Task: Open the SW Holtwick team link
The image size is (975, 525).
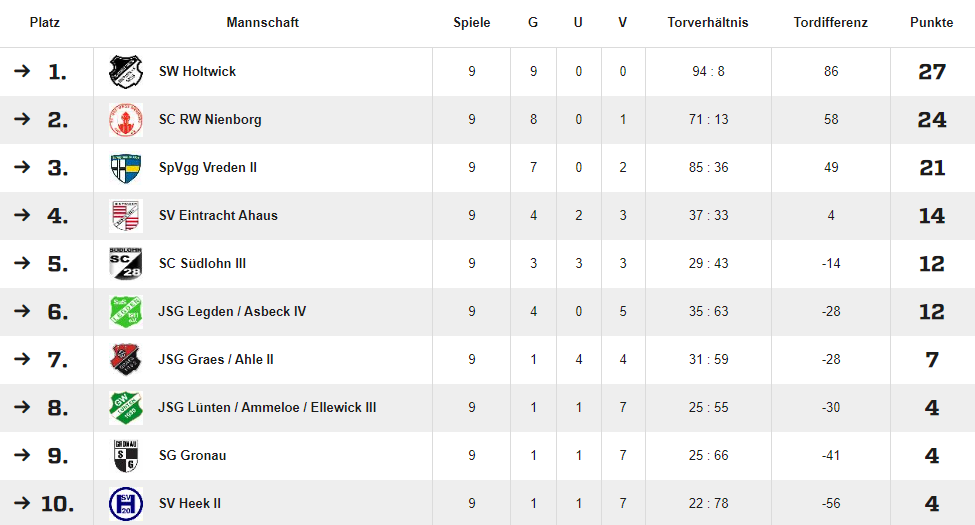Action: [x=197, y=72]
